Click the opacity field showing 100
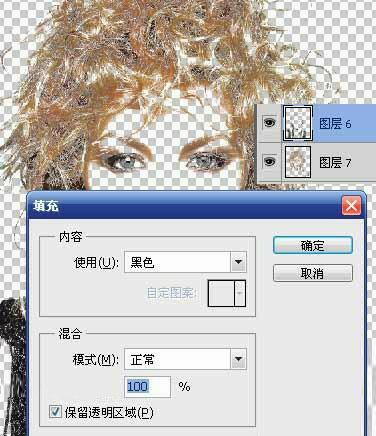The width and height of the screenshot is (376, 436). click(x=147, y=387)
